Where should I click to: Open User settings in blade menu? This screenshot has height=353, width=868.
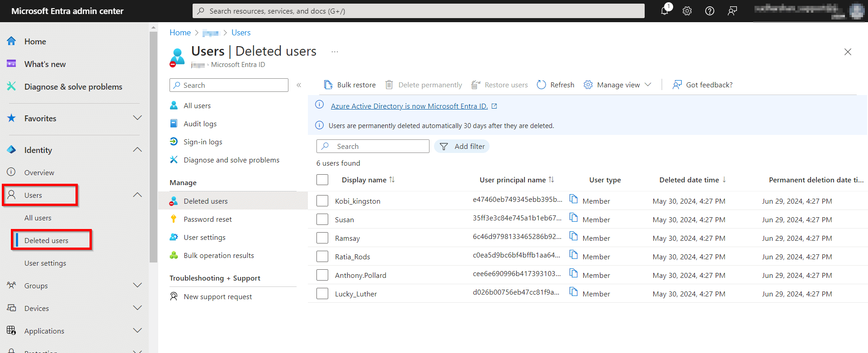(204, 237)
